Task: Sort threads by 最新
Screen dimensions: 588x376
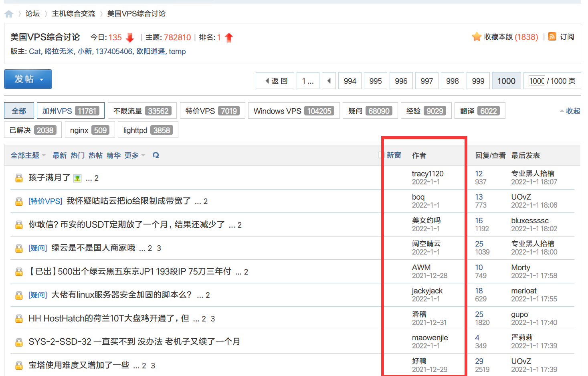Action: [59, 155]
